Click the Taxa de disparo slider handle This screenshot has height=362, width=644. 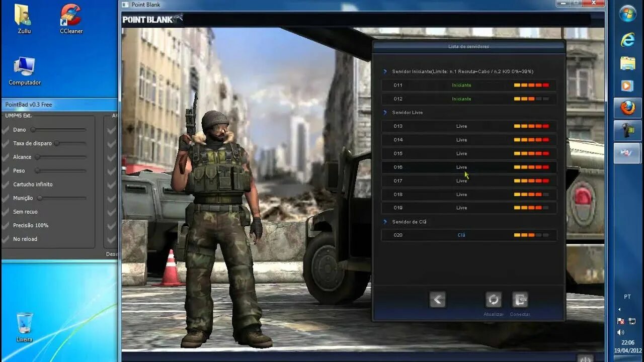point(57,143)
